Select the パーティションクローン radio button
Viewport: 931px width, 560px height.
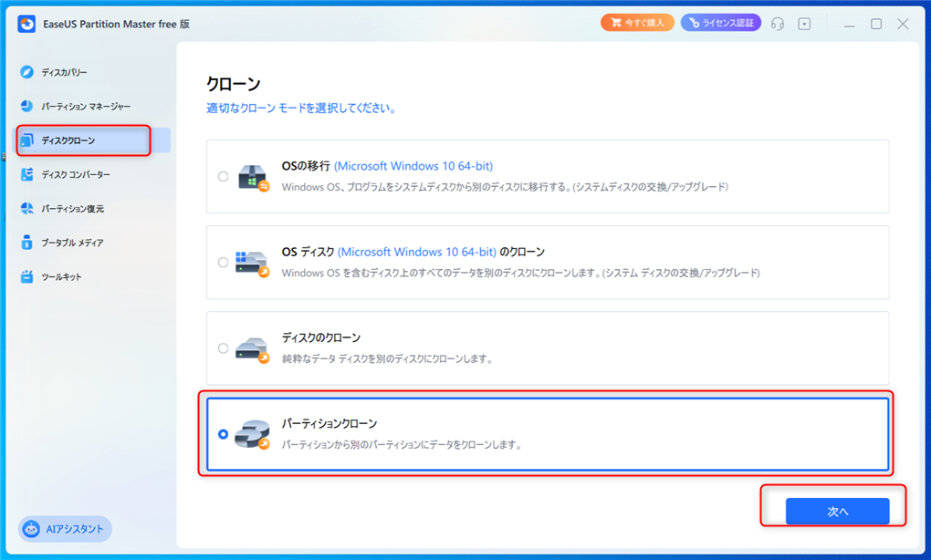coord(223,434)
